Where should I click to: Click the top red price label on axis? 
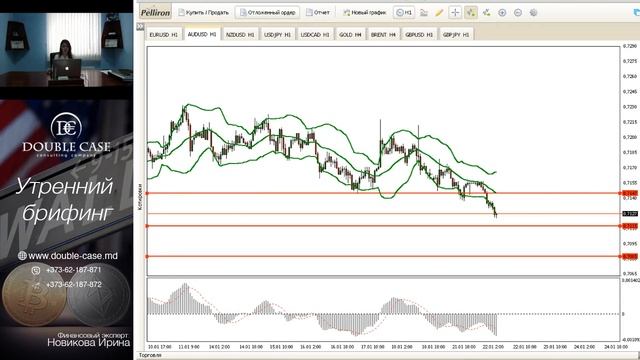pyautogui.click(x=630, y=193)
